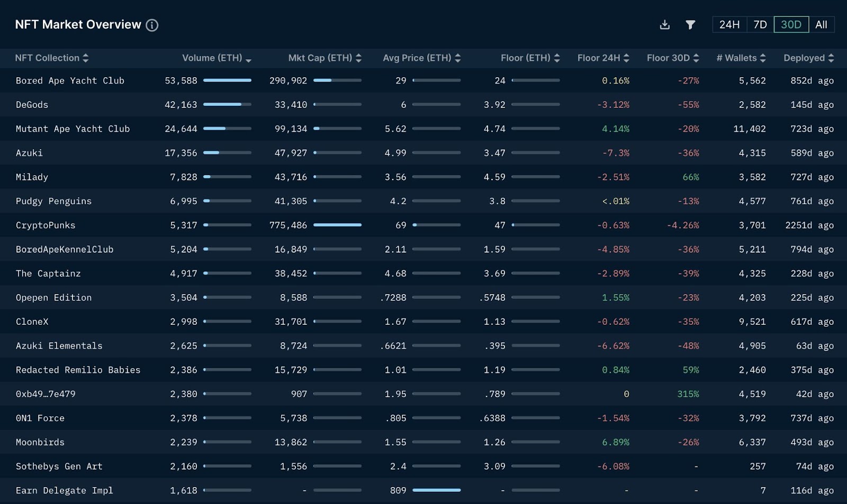Click the download data icon
This screenshot has height=504, width=847.
tap(665, 25)
